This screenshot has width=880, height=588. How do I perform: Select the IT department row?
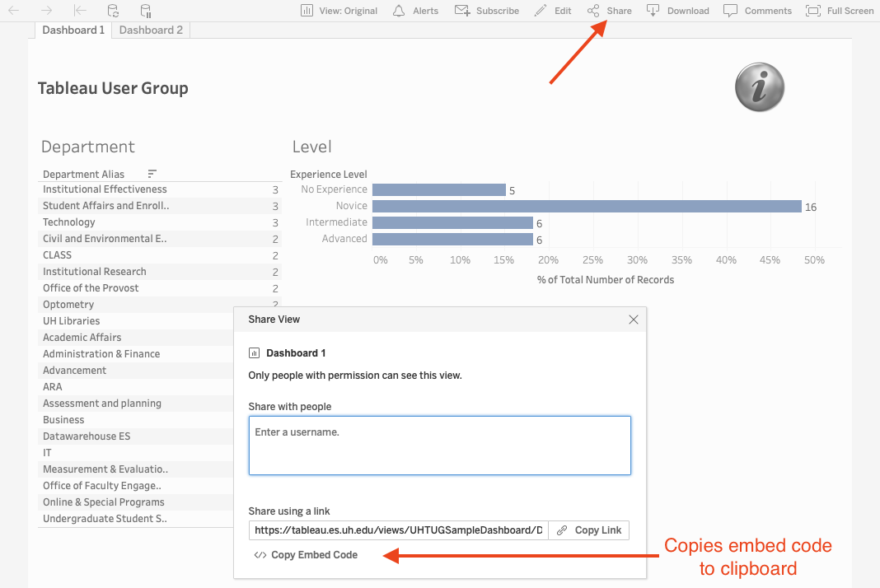click(x=136, y=453)
